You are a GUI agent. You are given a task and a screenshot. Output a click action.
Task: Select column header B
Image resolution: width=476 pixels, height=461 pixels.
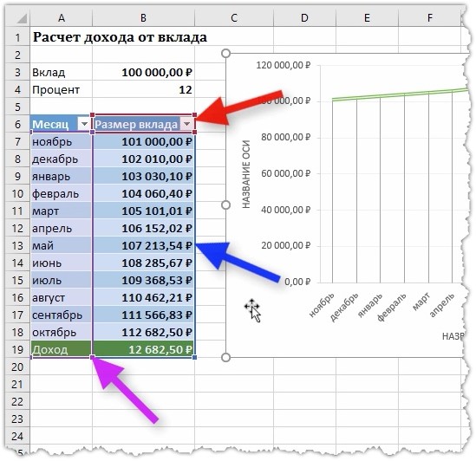(x=143, y=18)
